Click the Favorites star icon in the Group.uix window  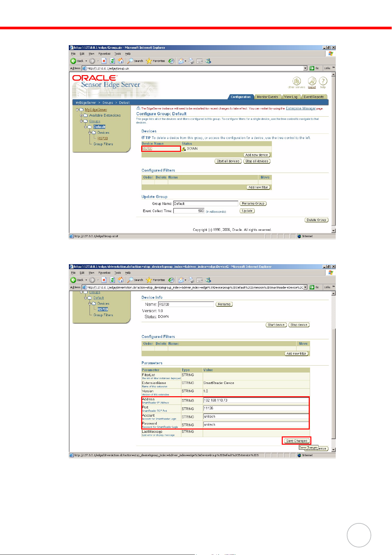(149, 61)
